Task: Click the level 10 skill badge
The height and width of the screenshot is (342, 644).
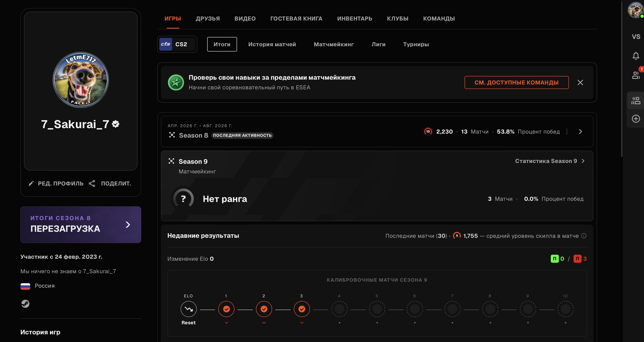Action: point(428,131)
